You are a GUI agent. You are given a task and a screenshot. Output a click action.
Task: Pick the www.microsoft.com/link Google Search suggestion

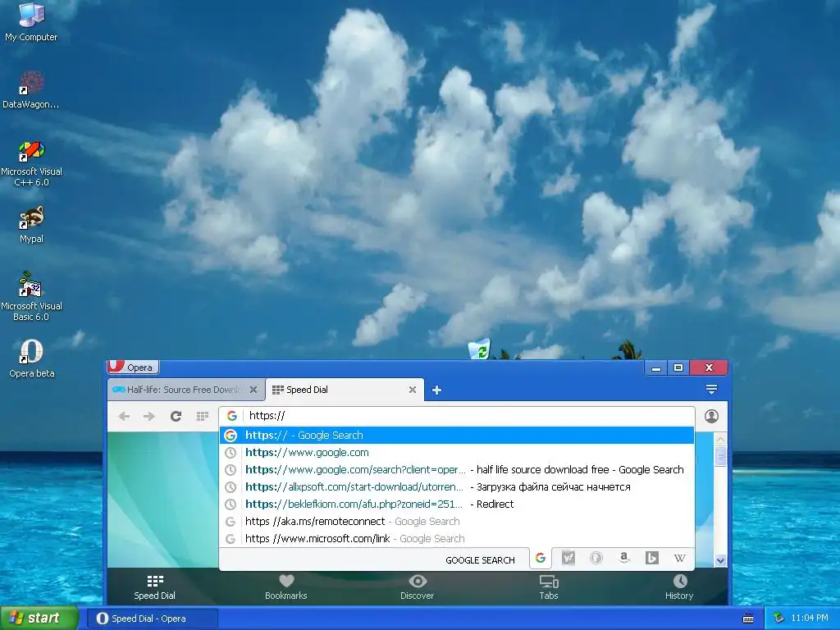(x=456, y=538)
